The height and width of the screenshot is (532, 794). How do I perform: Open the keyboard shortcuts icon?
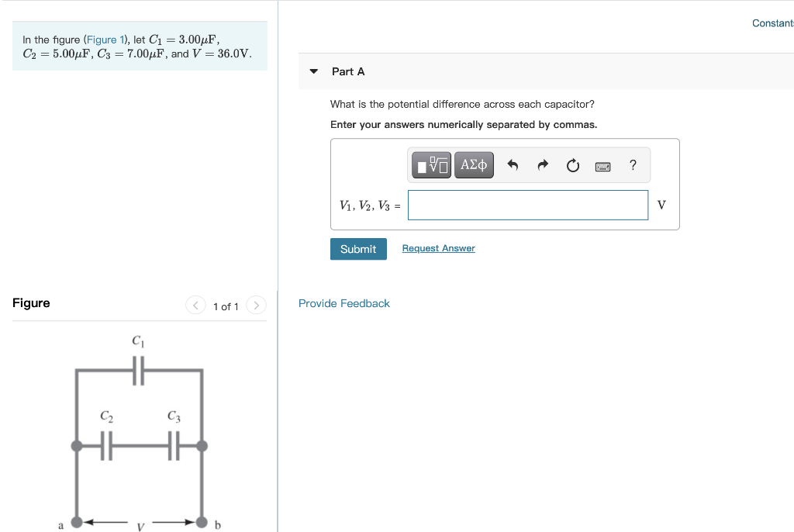(x=602, y=166)
